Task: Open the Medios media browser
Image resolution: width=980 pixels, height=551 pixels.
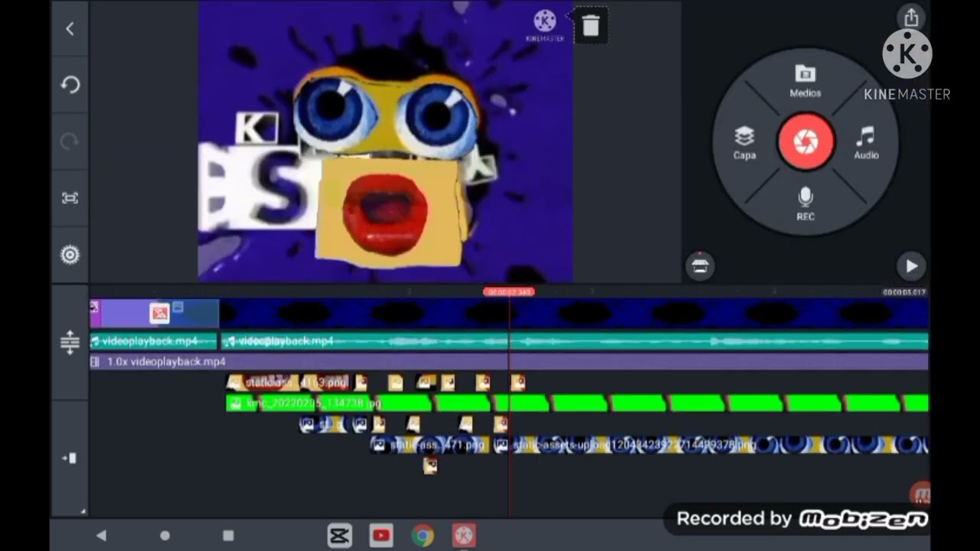Action: click(805, 81)
